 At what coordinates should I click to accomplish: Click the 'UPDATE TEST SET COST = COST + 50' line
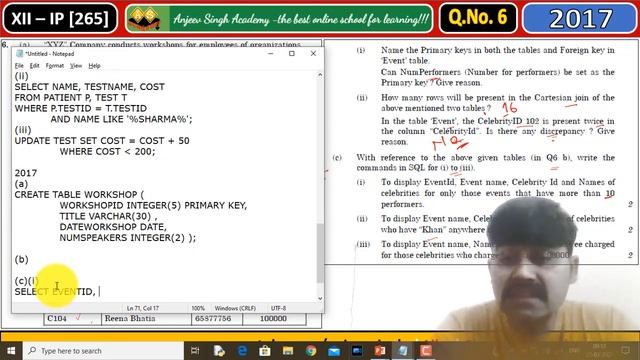coord(102,141)
